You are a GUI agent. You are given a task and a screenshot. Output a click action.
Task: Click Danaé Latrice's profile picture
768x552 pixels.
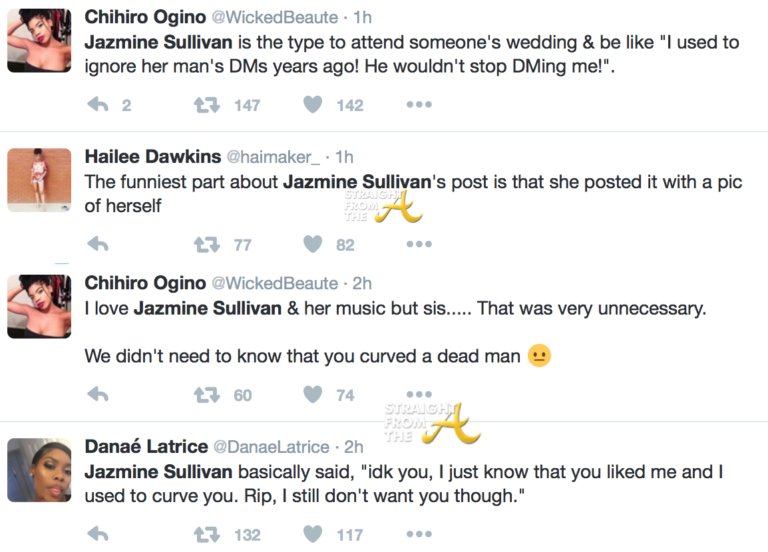click(x=39, y=470)
